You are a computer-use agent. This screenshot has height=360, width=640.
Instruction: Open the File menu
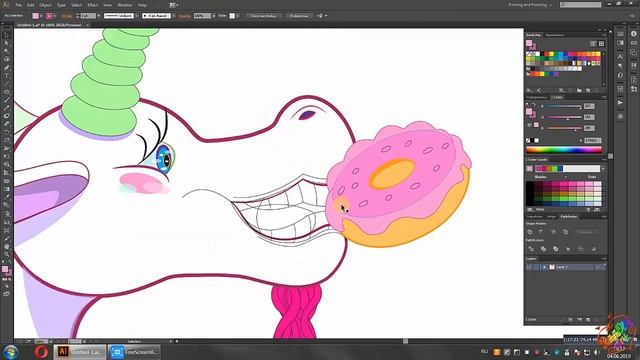tap(18, 5)
